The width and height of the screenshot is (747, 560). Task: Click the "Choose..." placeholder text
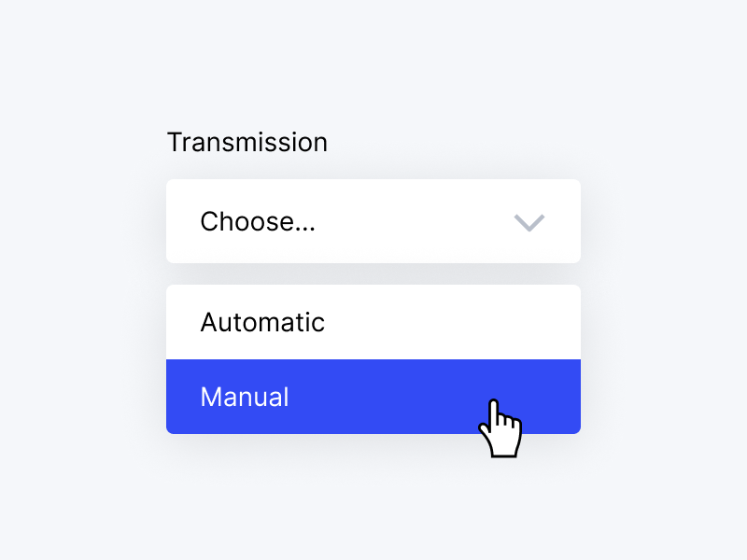[x=258, y=222]
